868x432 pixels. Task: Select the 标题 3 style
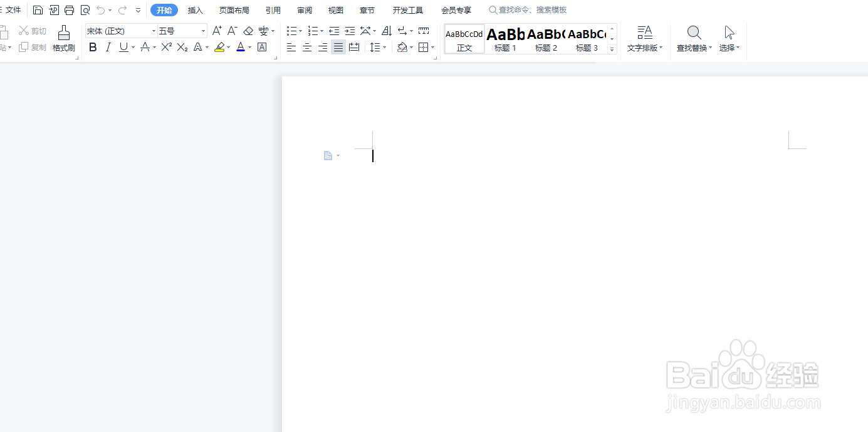587,39
